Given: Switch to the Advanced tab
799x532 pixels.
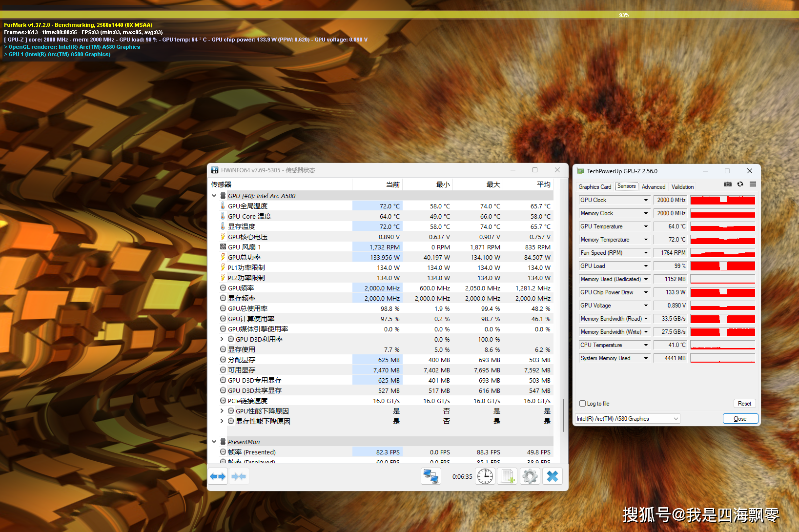Looking at the screenshot, I should (653, 187).
